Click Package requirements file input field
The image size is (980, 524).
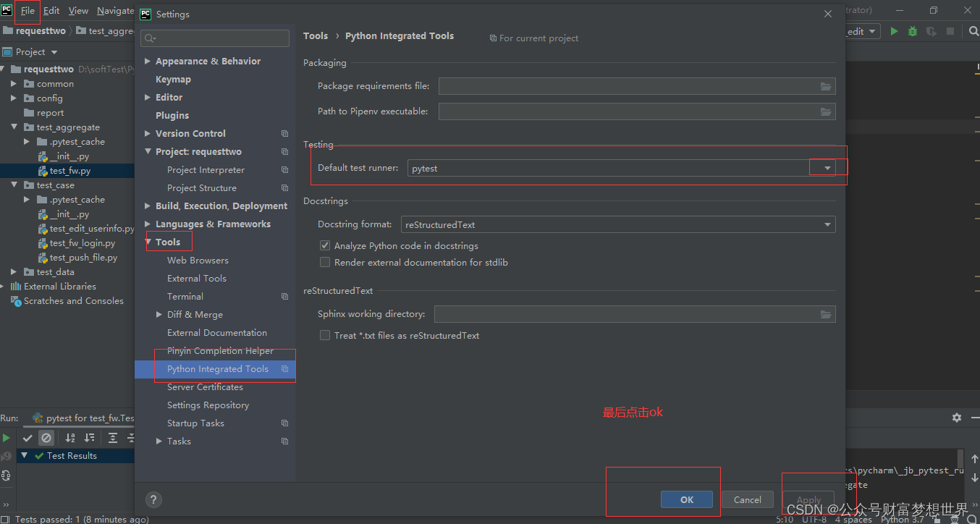pyautogui.click(x=637, y=86)
